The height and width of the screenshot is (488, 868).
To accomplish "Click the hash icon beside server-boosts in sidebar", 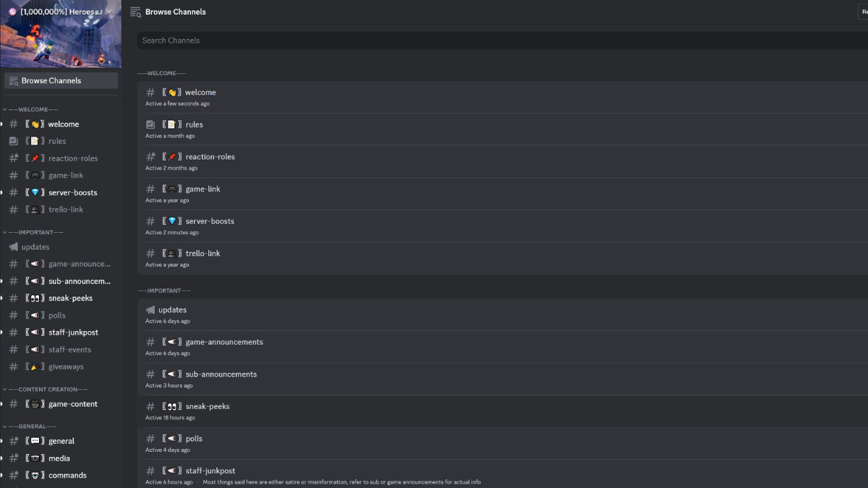I will pos(13,192).
